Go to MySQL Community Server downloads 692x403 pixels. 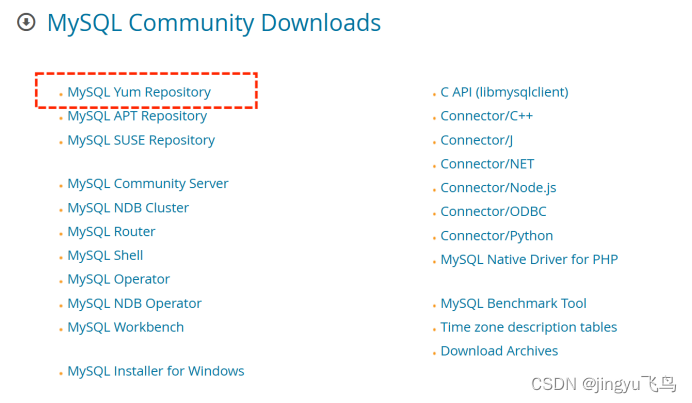pyautogui.click(x=148, y=184)
